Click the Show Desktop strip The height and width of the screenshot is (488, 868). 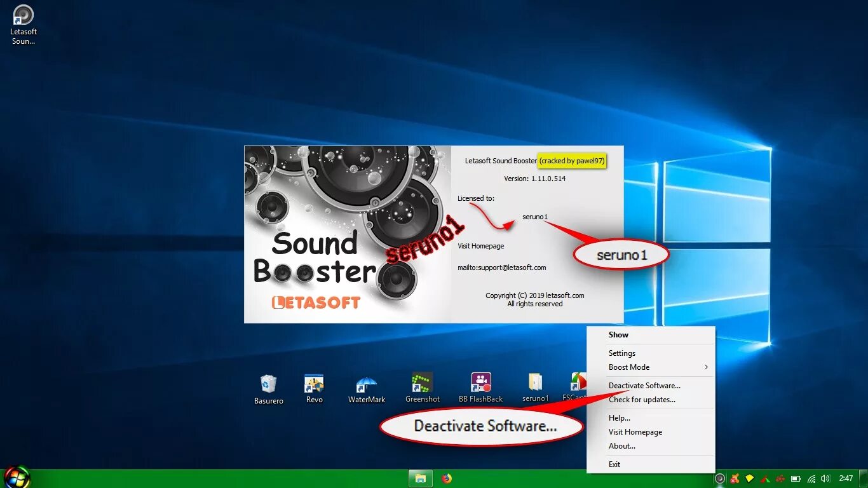[862, 478]
